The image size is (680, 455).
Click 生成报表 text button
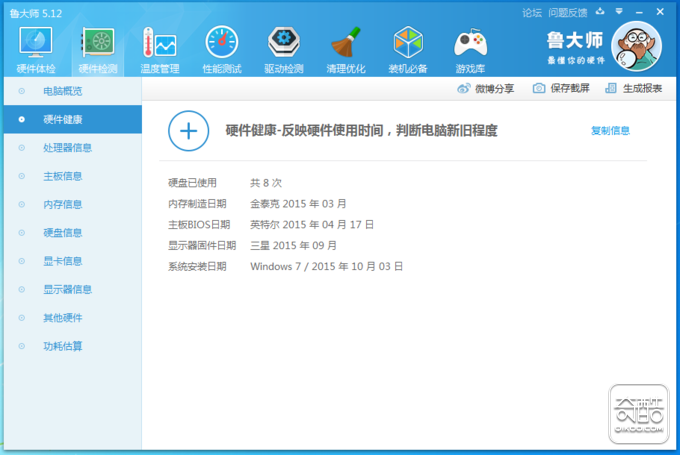pyautogui.click(x=642, y=88)
